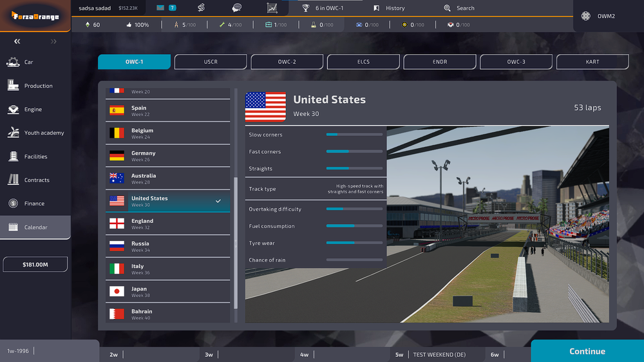
Task: Switch to the OWC-3 series tab
Action: tap(516, 62)
